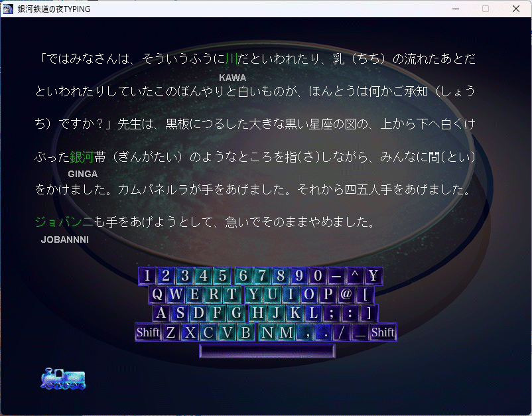Click the application icon in the title bar

click(x=9, y=9)
